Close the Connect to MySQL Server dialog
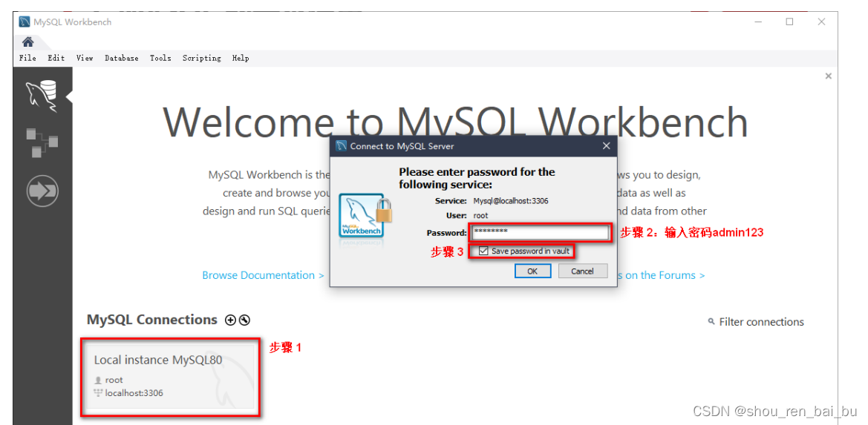This screenshot has width=868, height=425. click(x=606, y=146)
